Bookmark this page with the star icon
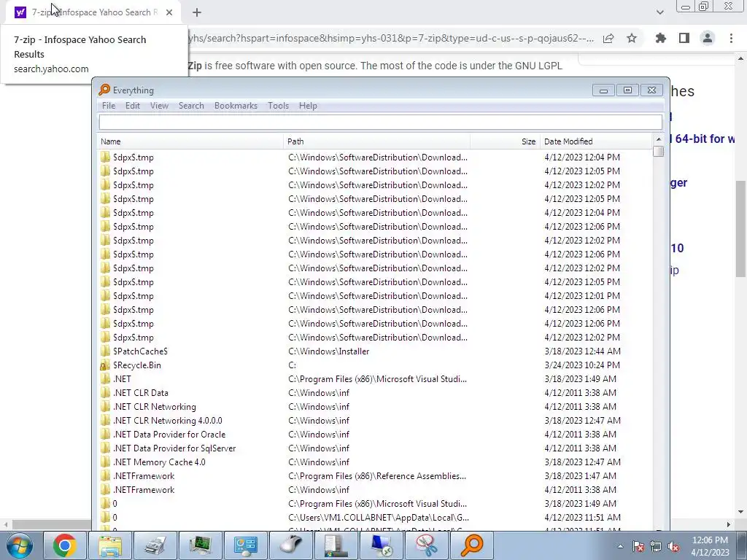 (632, 38)
